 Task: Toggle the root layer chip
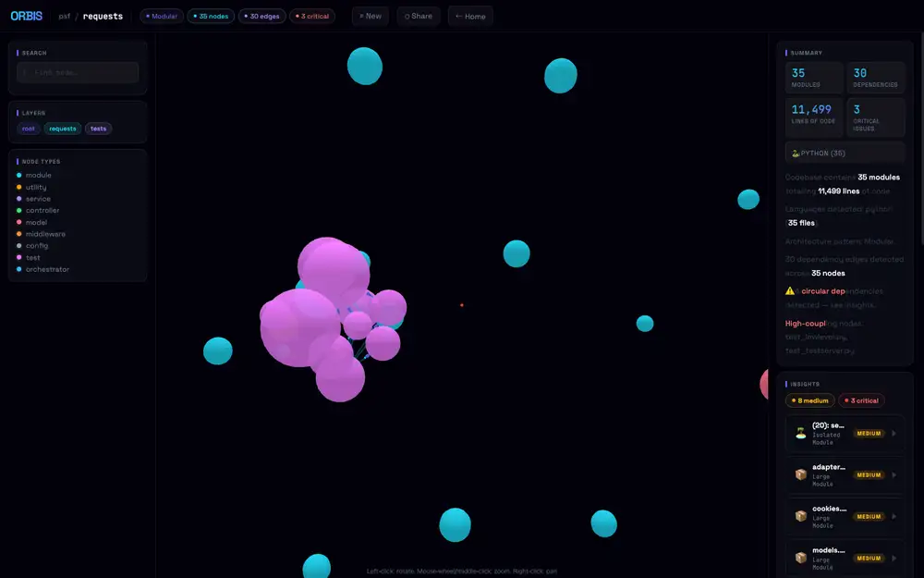[29, 129]
